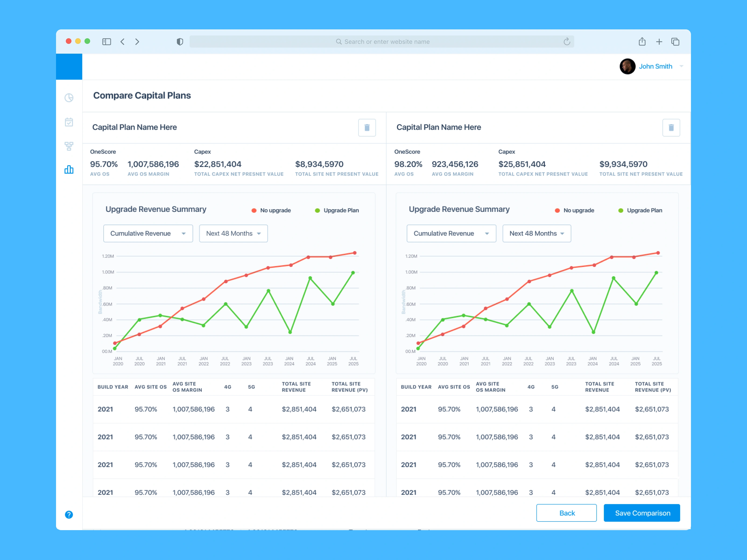Click the calendar check sidebar icon
This screenshot has height=560, width=747.
tap(69, 122)
